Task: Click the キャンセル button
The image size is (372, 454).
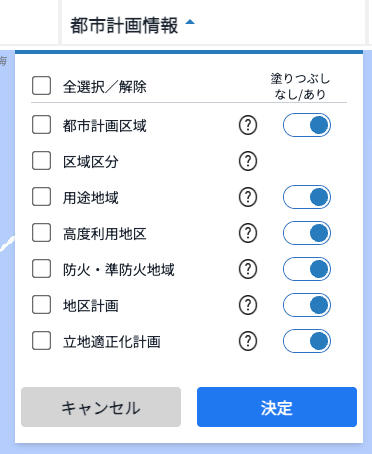Action: [x=101, y=407]
